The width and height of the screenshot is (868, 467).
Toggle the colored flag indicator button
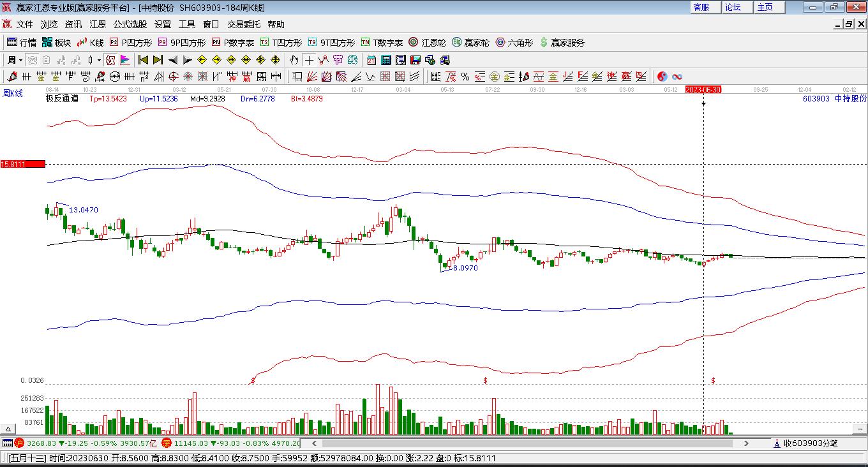click(125, 60)
